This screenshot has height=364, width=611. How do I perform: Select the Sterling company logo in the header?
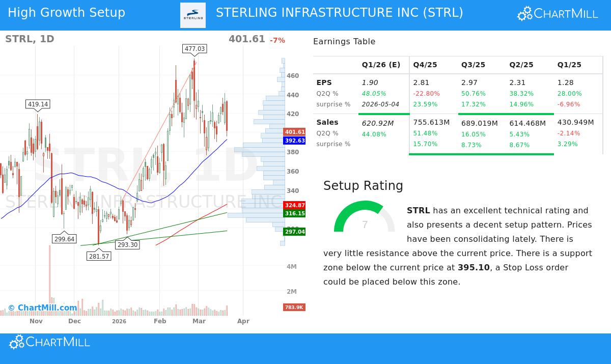click(193, 15)
